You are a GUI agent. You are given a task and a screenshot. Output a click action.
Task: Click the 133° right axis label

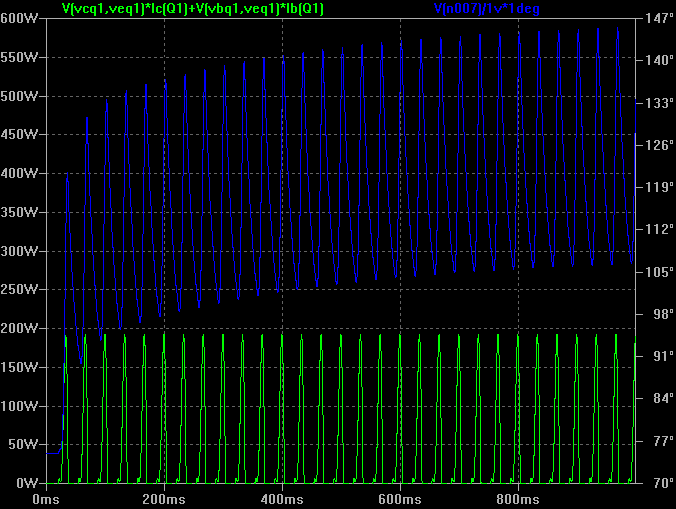click(659, 103)
